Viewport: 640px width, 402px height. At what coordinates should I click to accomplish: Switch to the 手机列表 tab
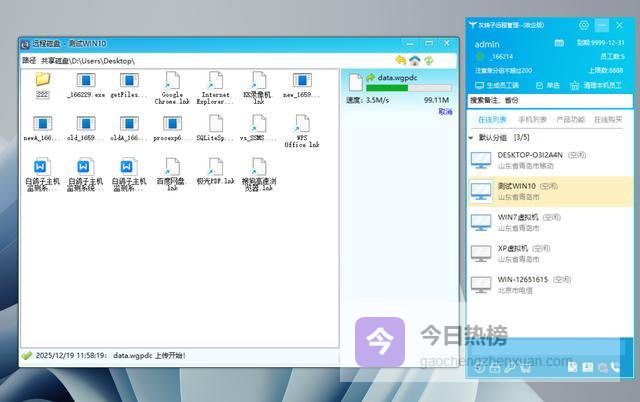(531, 119)
